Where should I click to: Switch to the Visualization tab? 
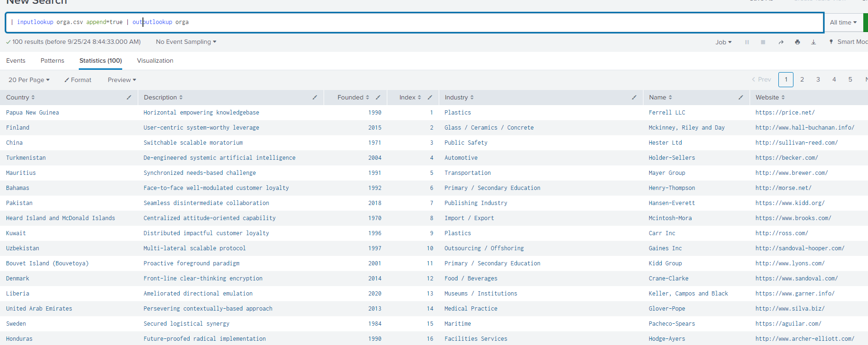tap(155, 61)
